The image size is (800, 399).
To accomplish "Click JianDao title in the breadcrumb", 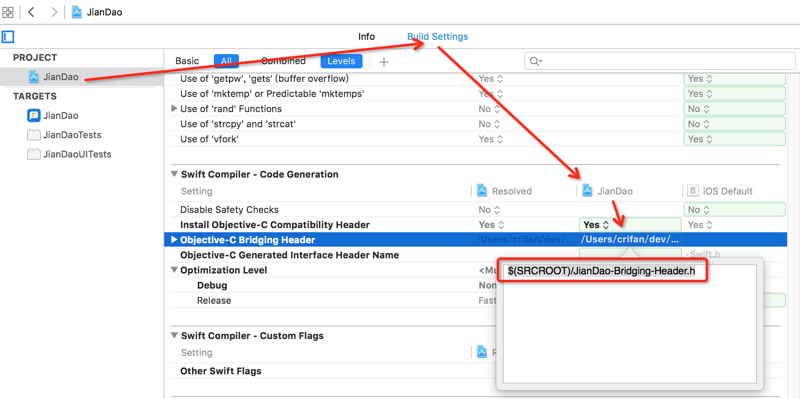I will 105,12.
